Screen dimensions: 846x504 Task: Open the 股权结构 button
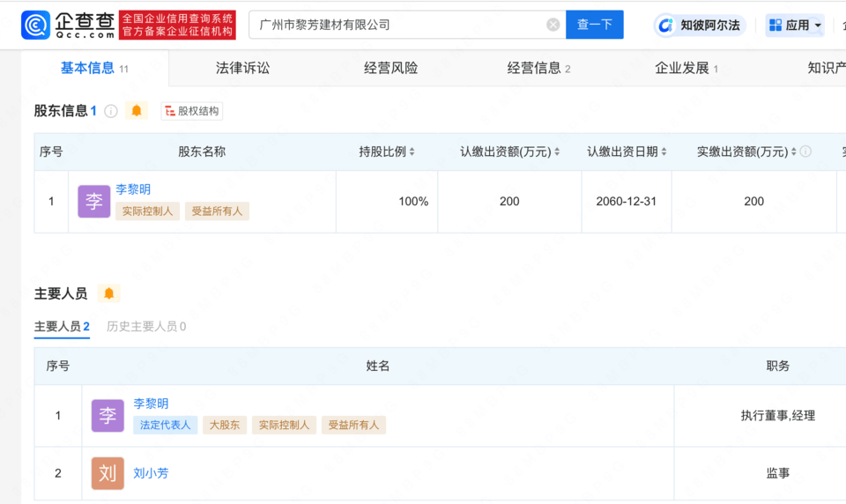pos(192,111)
